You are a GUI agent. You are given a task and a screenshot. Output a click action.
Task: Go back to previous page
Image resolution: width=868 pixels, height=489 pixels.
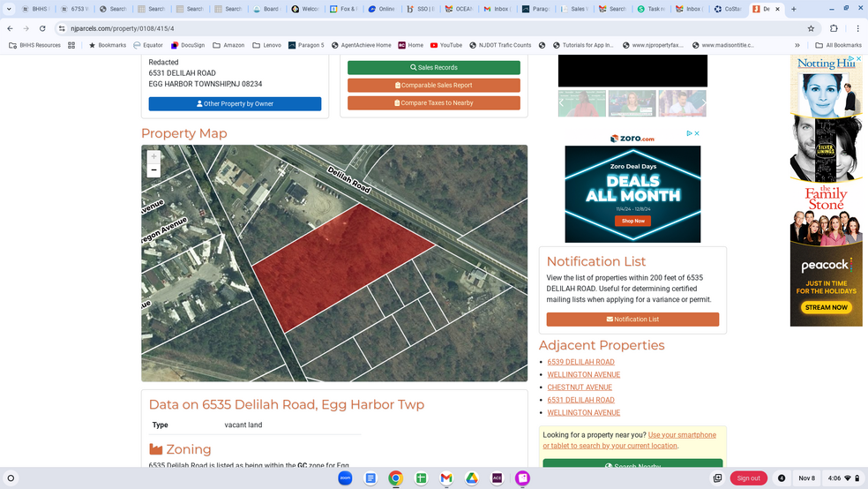10,28
